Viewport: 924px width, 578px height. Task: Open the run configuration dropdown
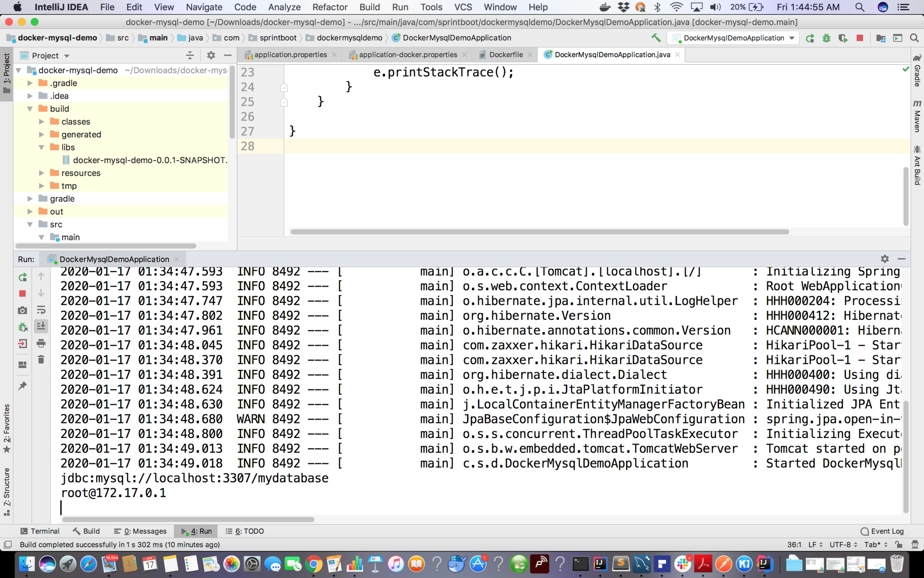pyautogui.click(x=792, y=38)
